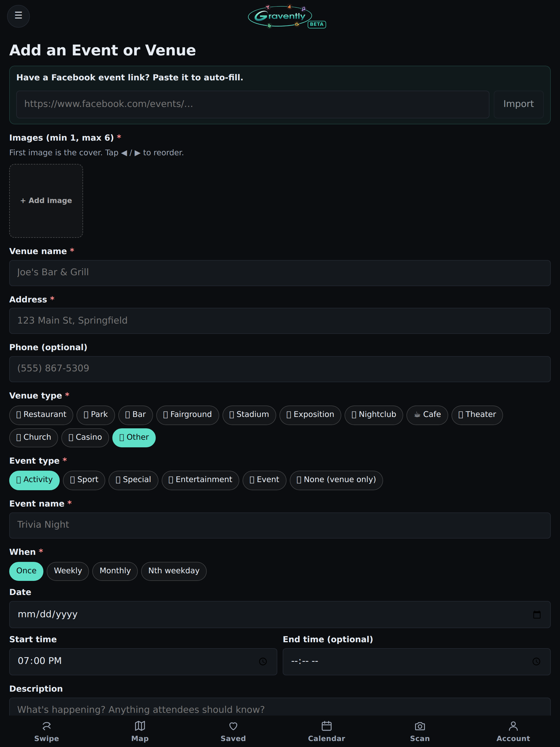
Task: Choose the Entertainment event type
Action: pos(200,480)
